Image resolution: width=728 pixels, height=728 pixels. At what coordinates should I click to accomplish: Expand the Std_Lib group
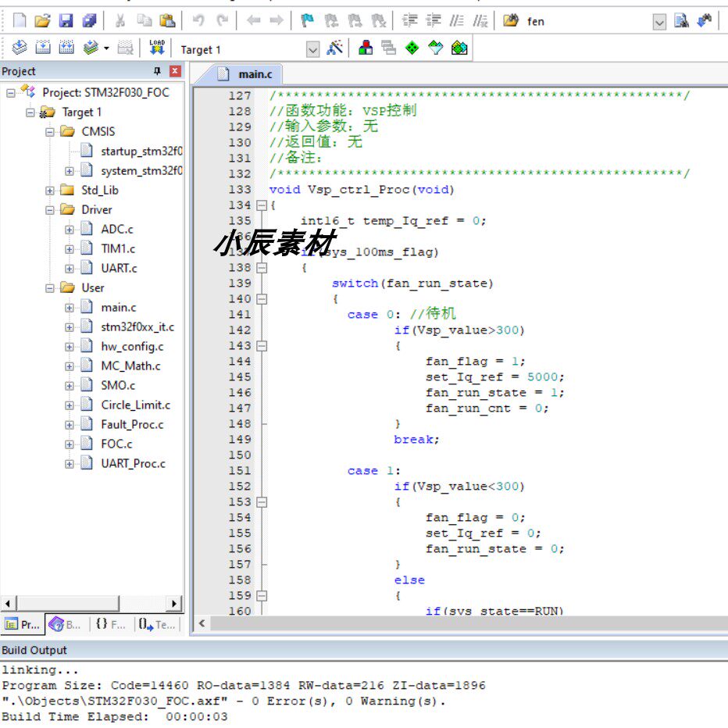[50, 191]
